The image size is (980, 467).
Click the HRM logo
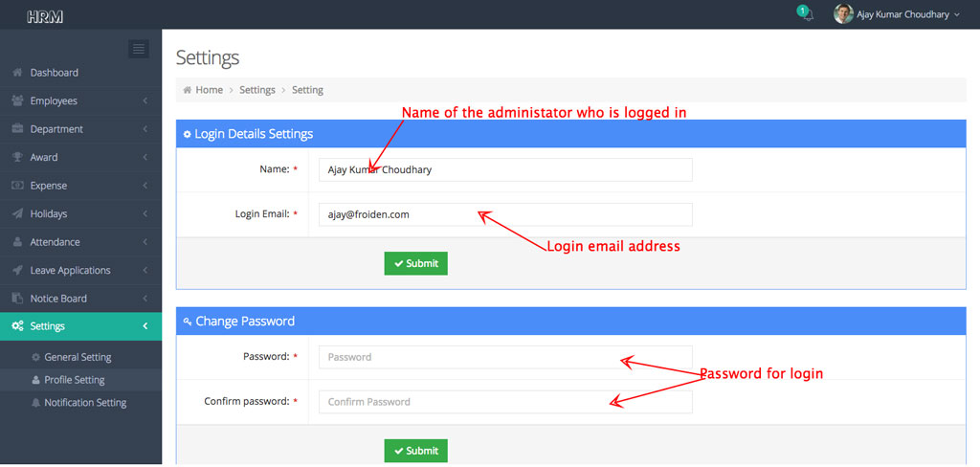click(45, 16)
